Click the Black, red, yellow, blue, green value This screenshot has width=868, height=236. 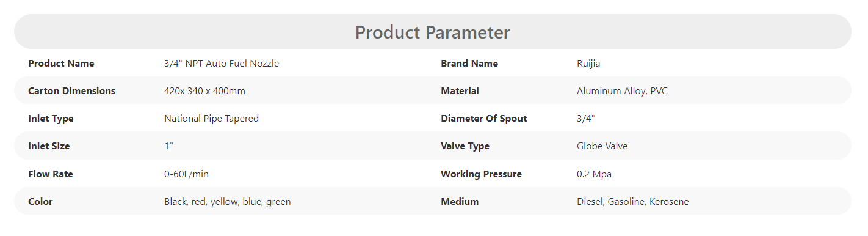click(x=227, y=202)
